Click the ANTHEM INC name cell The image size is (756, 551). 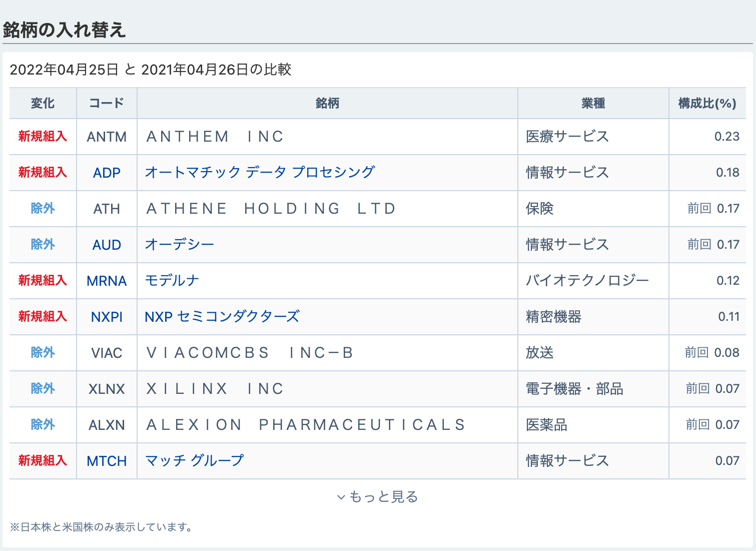(215, 137)
